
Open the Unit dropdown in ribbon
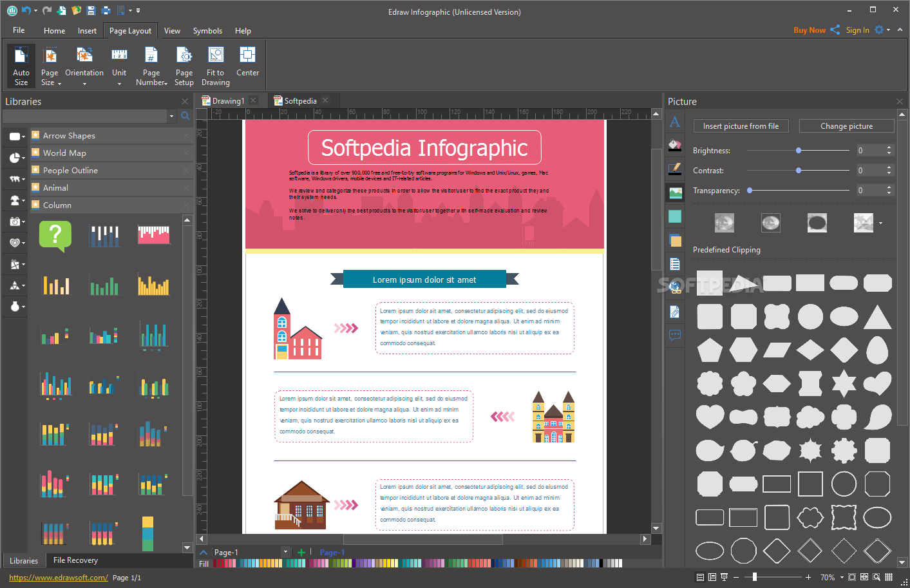pyautogui.click(x=119, y=66)
